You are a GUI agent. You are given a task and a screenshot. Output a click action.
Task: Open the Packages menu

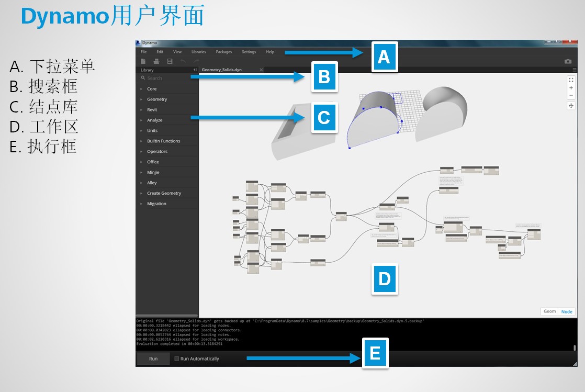tap(224, 52)
